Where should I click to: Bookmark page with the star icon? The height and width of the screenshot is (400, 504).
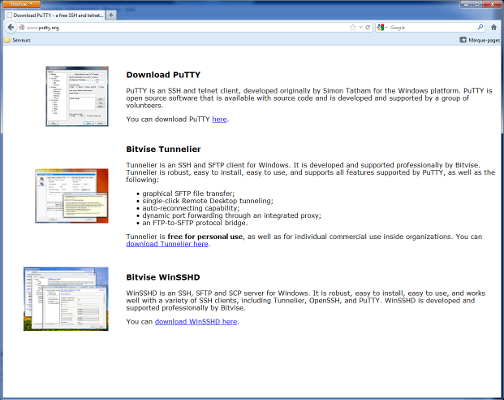tap(353, 28)
